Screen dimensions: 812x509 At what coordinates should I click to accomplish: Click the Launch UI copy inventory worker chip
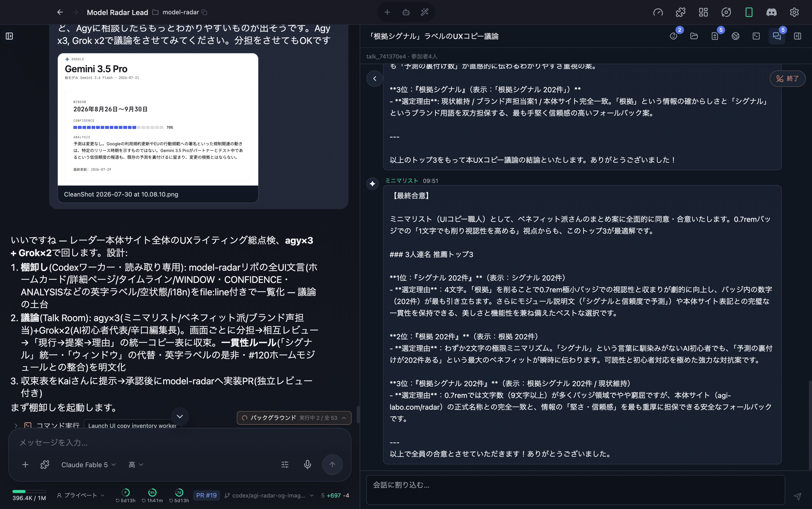(x=132, y=425)
